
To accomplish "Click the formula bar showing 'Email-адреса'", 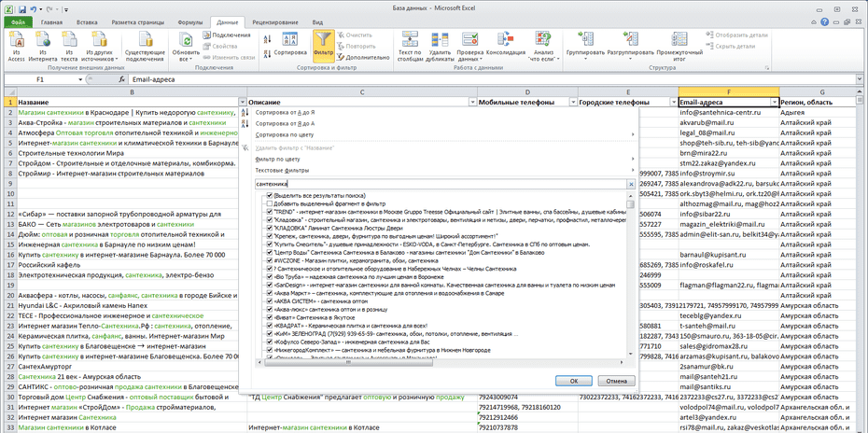I will (493, 79).
